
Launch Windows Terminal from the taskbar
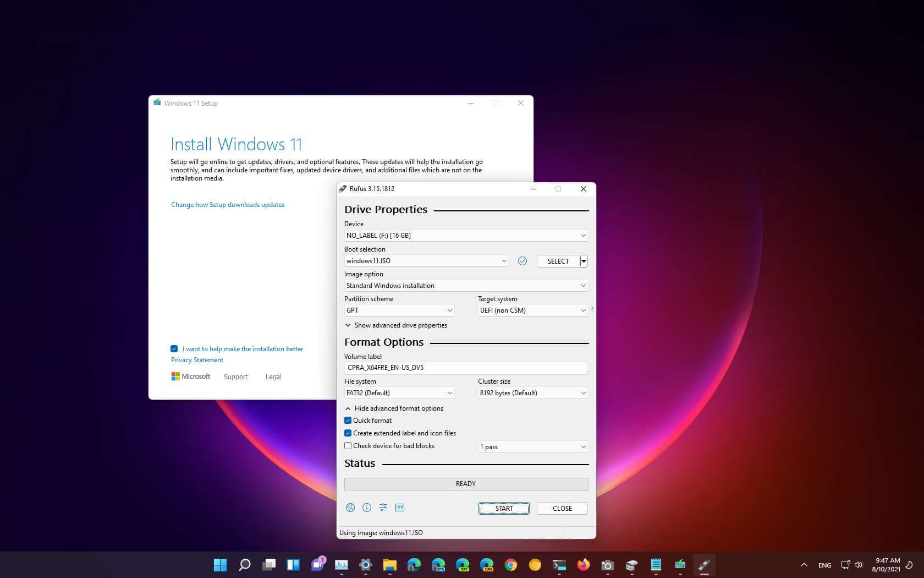[x=559, y=565]
